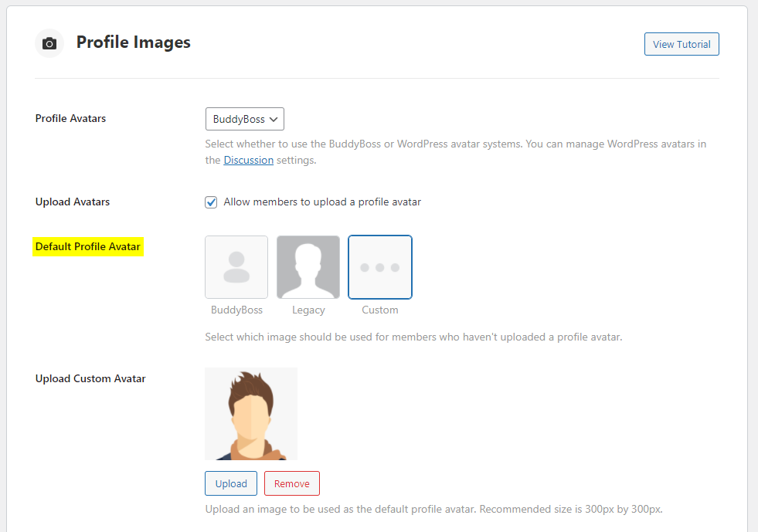Follow the Discussion settings link
This screenshot has height=532, width=758.
click(x=248, y=160)
